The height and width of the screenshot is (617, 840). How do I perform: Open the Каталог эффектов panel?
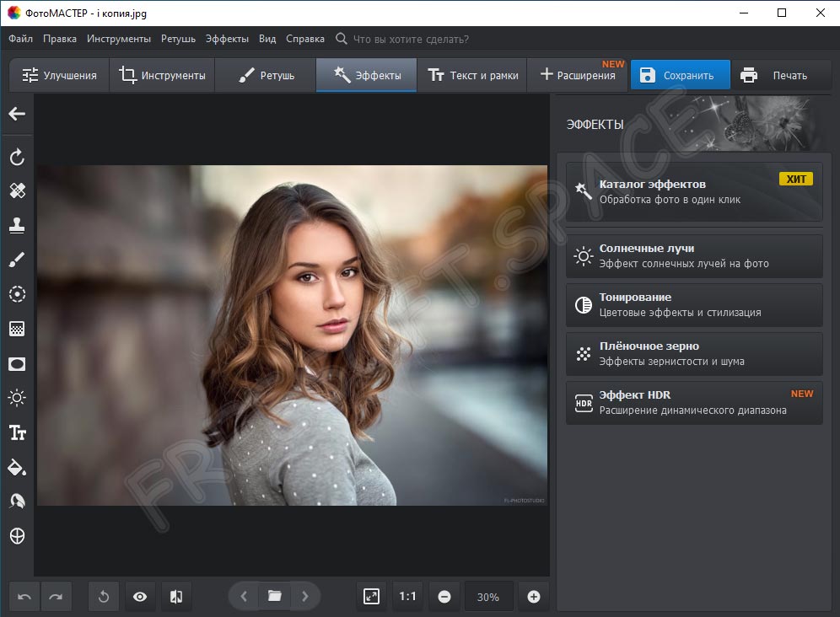693,191
